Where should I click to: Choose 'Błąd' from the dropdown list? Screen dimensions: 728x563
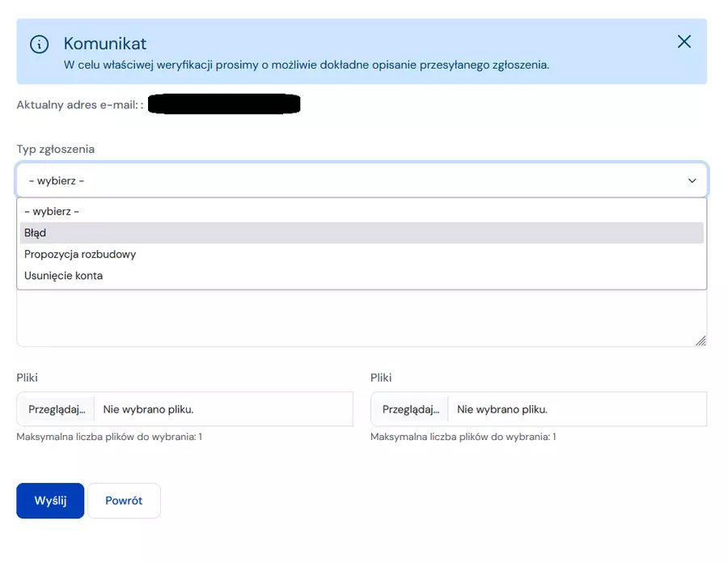click(x=36, y=233)
